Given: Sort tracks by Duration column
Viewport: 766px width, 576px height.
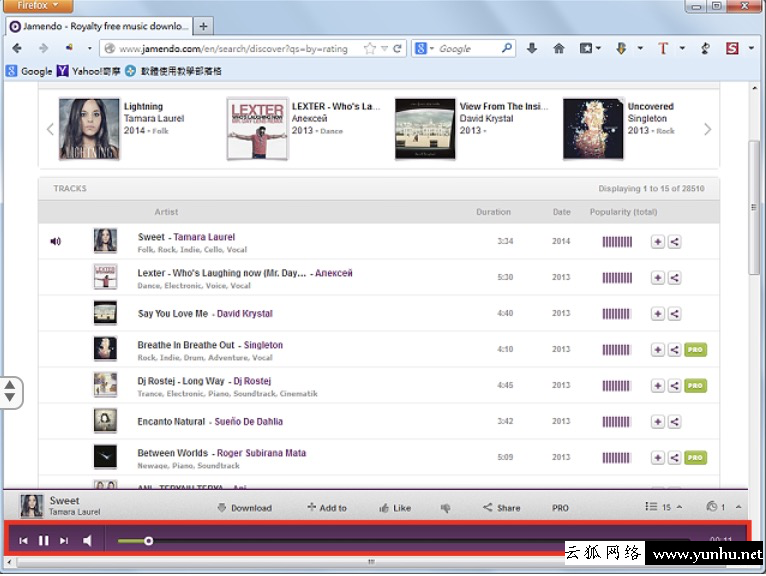Looking at the screenshot, I should pyautogui.click(x=493, y=212).
